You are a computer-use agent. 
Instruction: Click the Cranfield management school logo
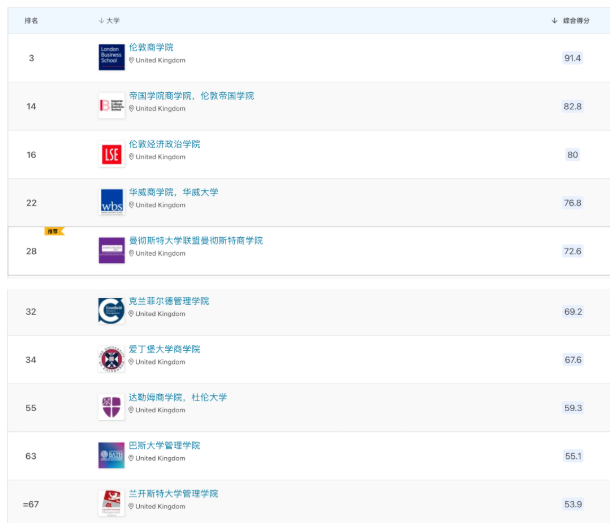(111, 311)
